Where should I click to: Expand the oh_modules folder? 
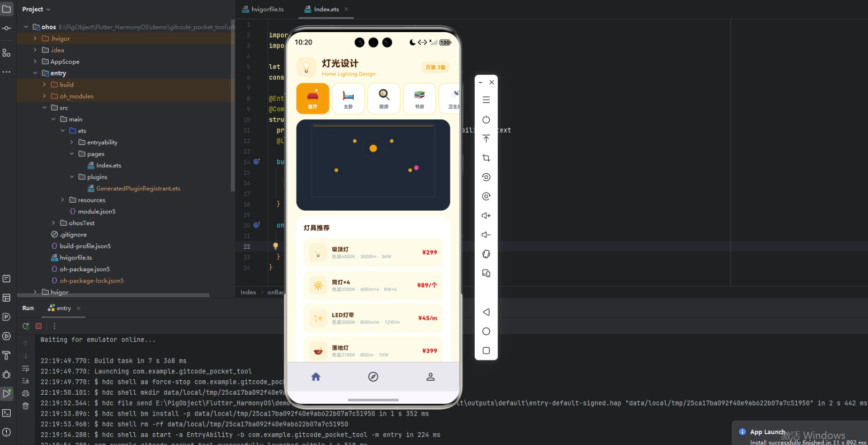coord(44,96)
